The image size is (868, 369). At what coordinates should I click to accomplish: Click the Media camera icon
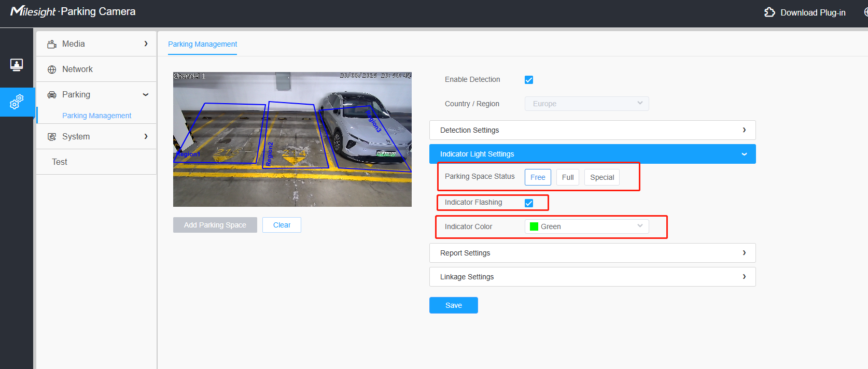pyautogui.click(x=52, y=44)
